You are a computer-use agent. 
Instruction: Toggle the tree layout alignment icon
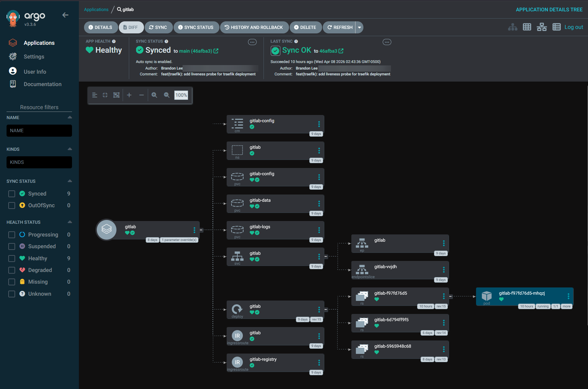(95, 95)
